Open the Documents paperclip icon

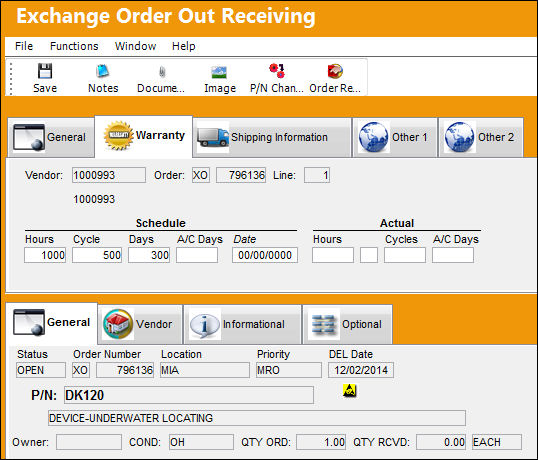point(162,72)
